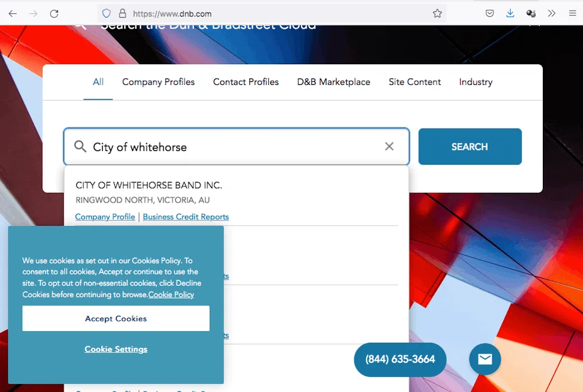The width and height of the screenshot is (583, 392).
Task: Accept Cookies in the cookie banner
Action: 116,319
